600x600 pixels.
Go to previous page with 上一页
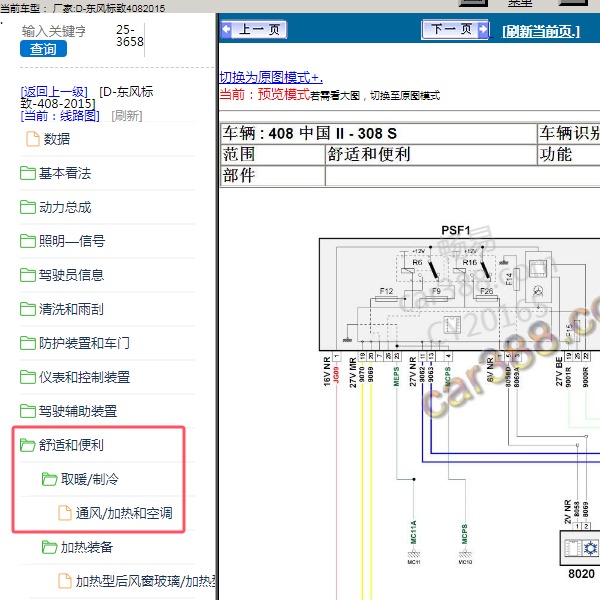(254, 29)
